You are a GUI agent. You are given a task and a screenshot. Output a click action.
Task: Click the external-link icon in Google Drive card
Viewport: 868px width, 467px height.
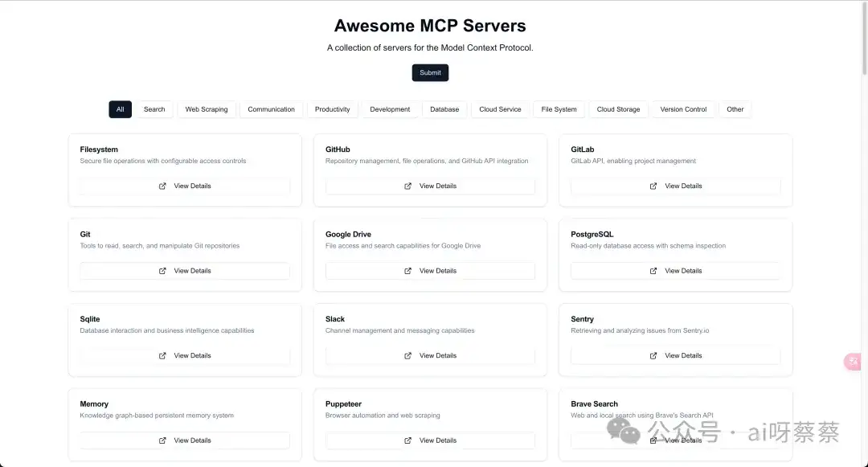click(x=408, y=271)
